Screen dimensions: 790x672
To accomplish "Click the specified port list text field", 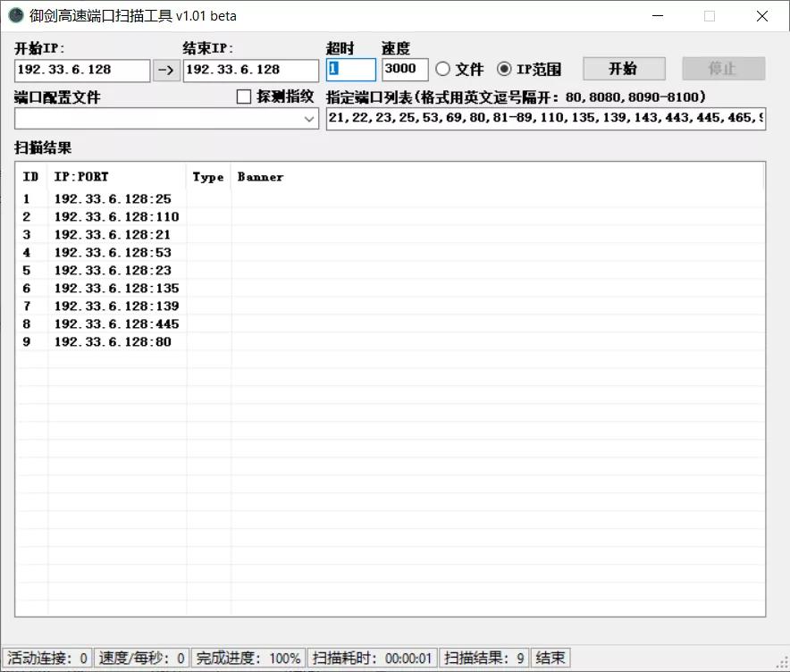I will coord(545,119).
